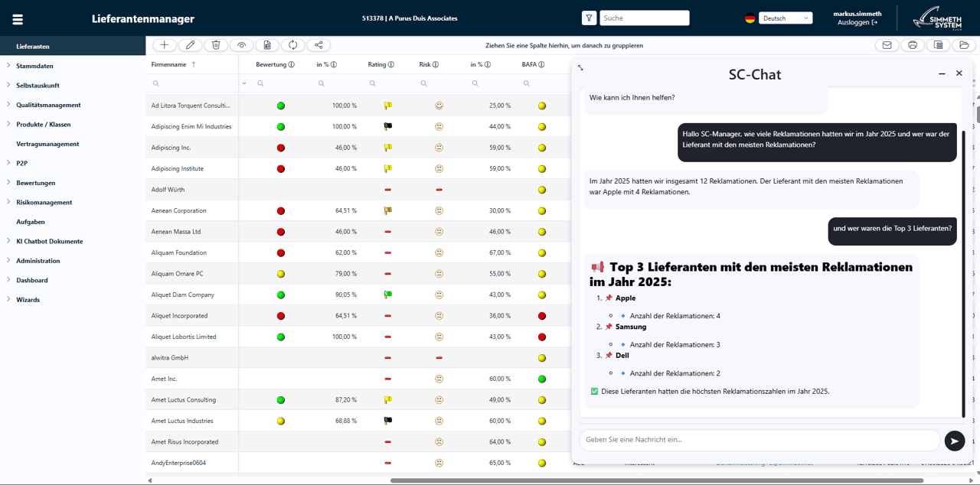980x485 pixels.
Task: Expand the Risikomanagement sidebar section
Action: pyautogui.click(x=44, y=203)
